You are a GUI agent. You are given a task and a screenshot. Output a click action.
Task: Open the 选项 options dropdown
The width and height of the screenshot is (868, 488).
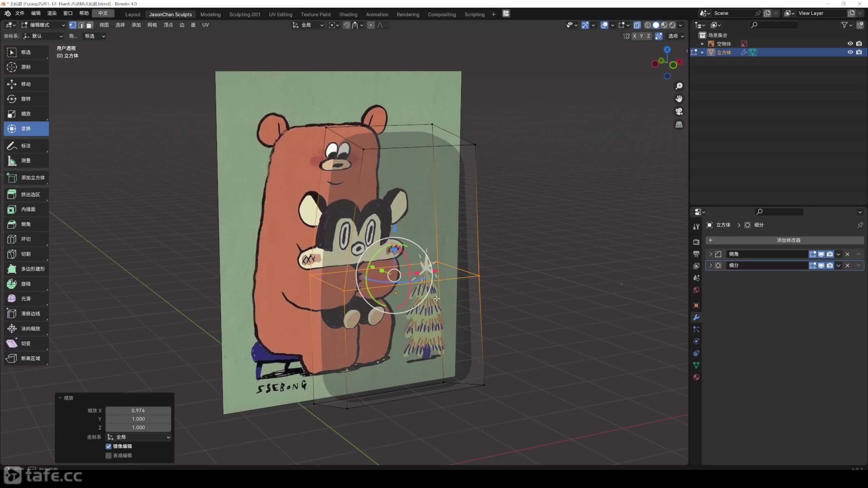tap(676, 36)
